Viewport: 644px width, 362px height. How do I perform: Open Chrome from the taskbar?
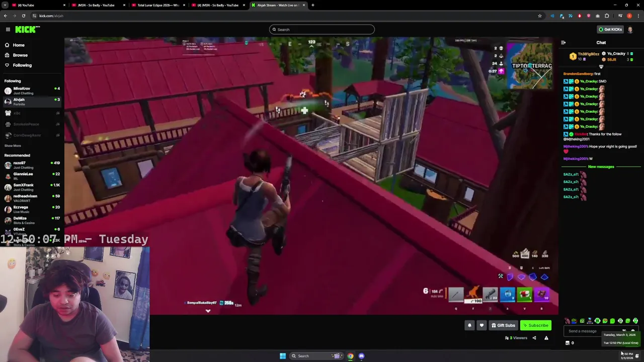click(x=350, y=356)
